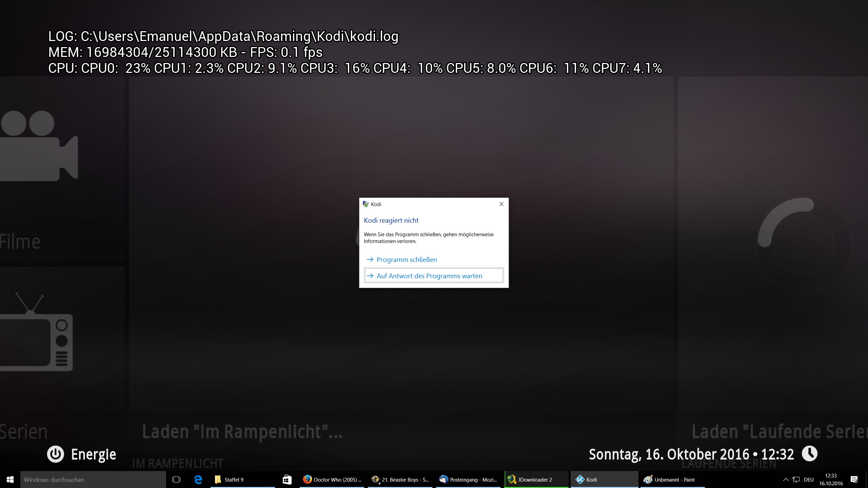Click the date 'Sonntag, 16. Oktober 2016' text
The height and width of the screenshot is (488, 868).
coord(669,454)
